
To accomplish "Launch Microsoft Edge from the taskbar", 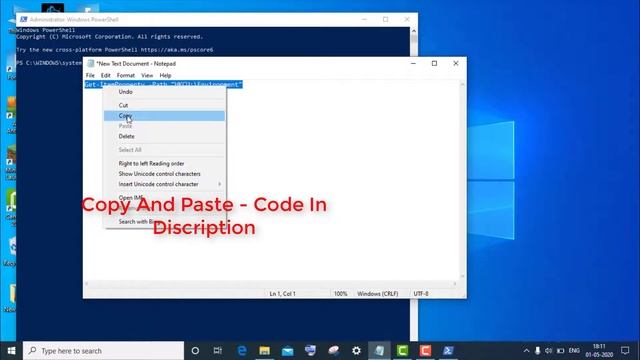I will pyautogui.click(x=242, y=351).
